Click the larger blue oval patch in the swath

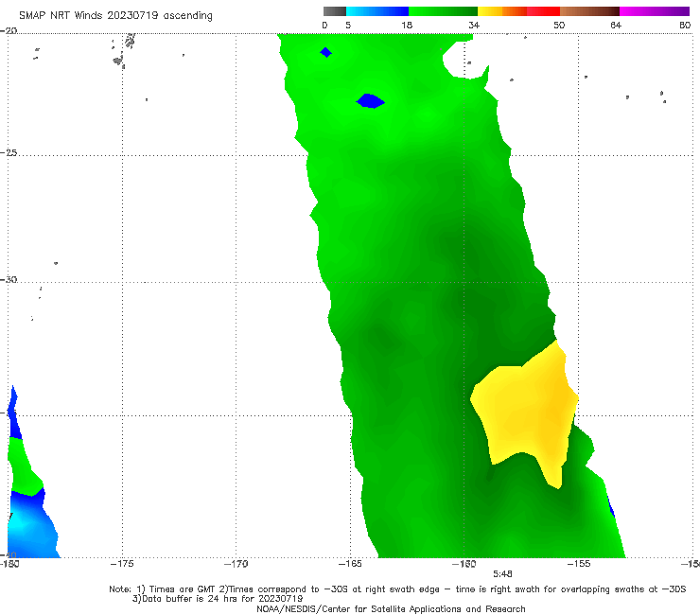pyautogui.click(x=370, y=101)
